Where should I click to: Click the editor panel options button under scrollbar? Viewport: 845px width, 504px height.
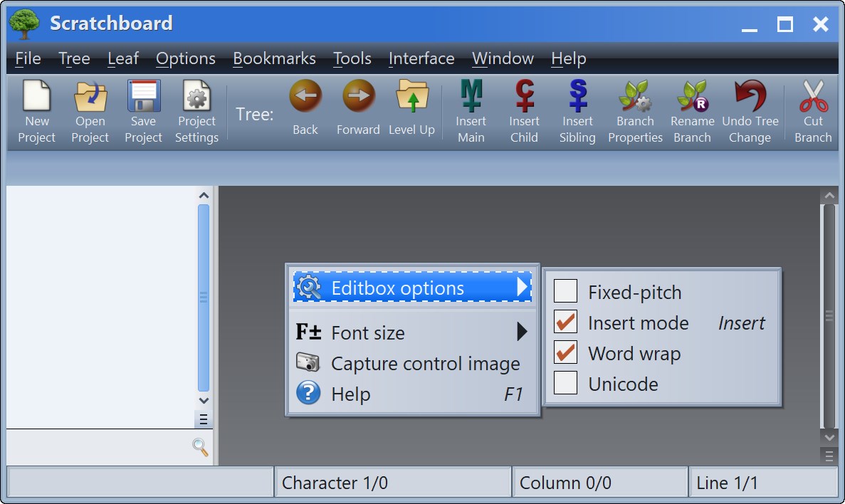tap(829, 456)
